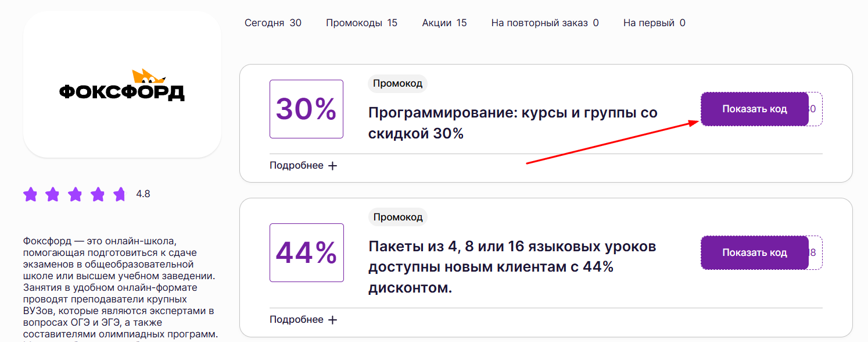The image size is (868, 342).
Task: Click the На первый filter
Action: tap(653, 23)
